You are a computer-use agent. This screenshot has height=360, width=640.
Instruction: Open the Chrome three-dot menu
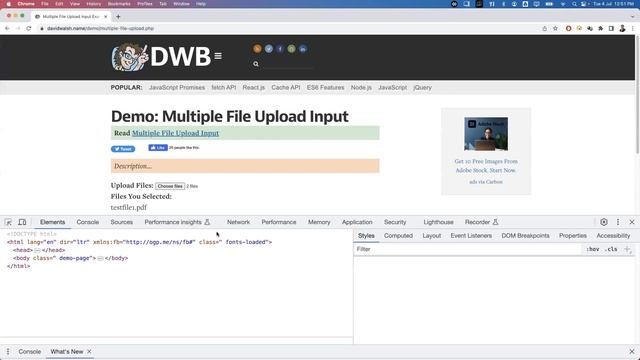point(633,29)
